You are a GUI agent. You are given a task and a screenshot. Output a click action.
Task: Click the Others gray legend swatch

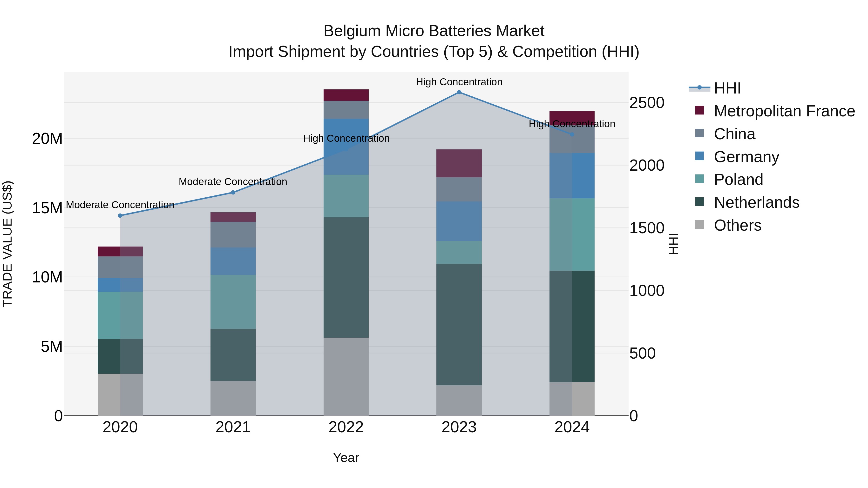point(699,225)
